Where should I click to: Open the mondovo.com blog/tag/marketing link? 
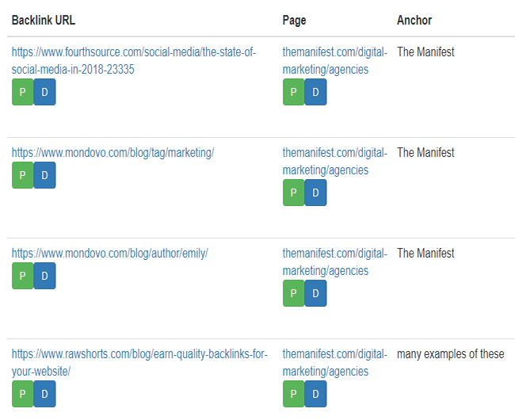coord(113,153)
